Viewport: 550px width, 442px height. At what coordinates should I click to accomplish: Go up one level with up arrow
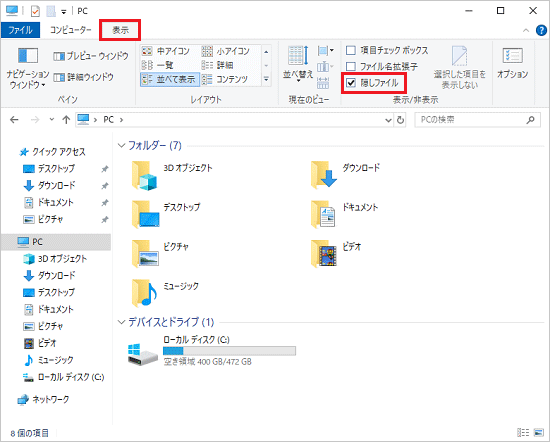(x=66, y=120)
